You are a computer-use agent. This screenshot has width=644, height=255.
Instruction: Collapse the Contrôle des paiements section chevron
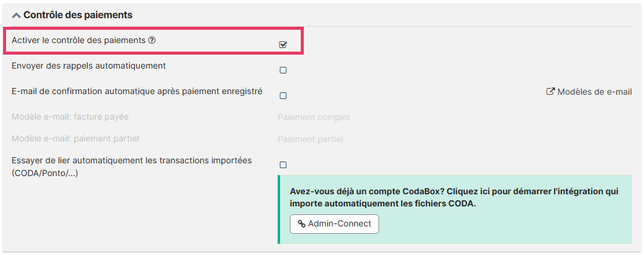[x=16, y=15]
